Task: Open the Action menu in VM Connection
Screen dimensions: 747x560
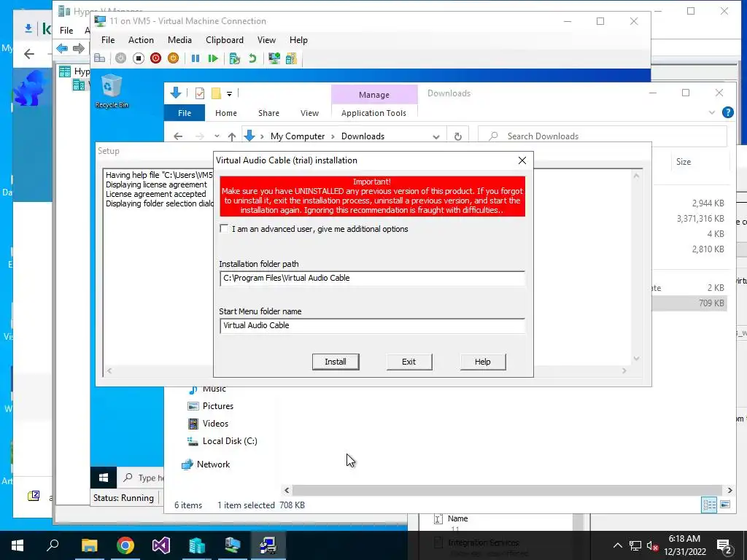Action: 141,40
